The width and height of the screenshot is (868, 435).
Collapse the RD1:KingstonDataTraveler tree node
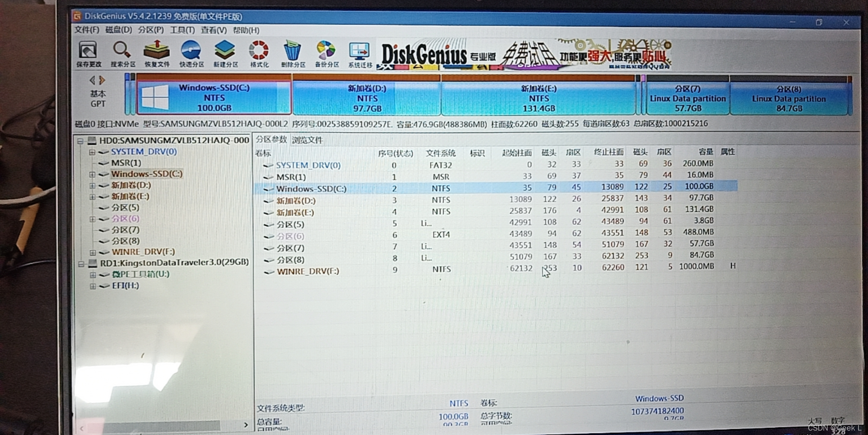(81, 264)
